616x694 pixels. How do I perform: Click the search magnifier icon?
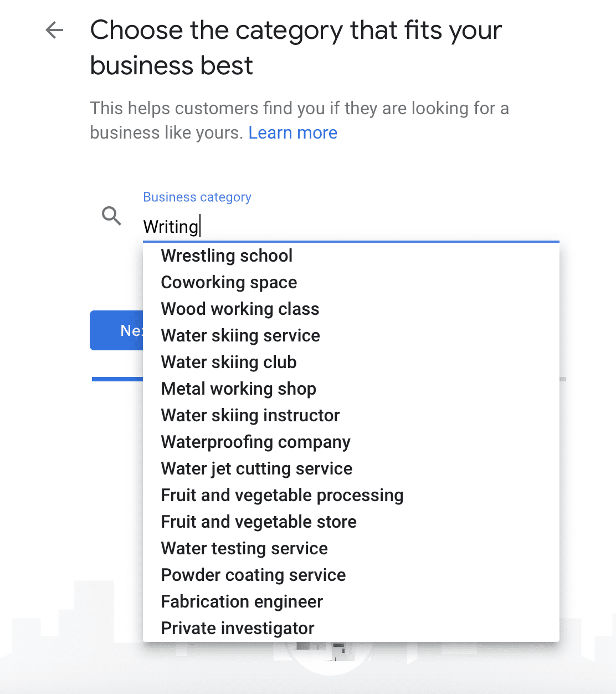coord(111,216)
